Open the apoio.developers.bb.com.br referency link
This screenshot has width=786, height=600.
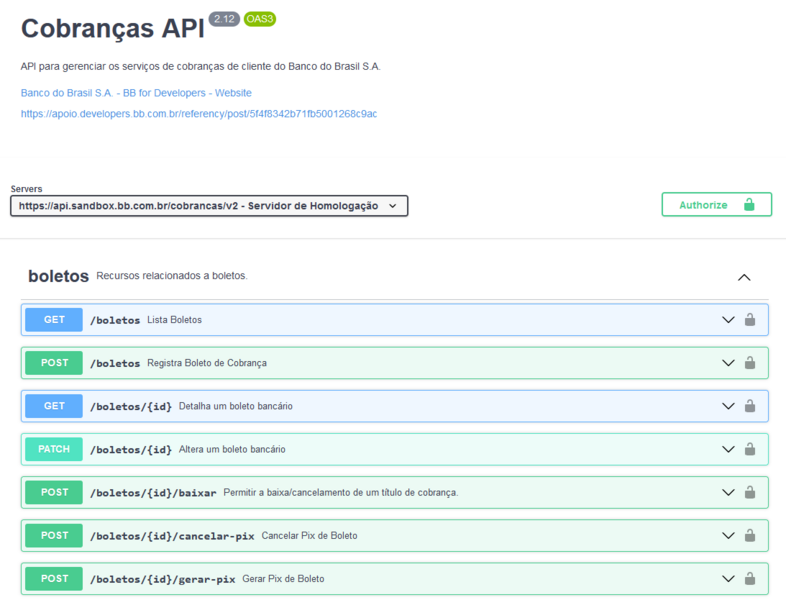[x=199, y=114]
